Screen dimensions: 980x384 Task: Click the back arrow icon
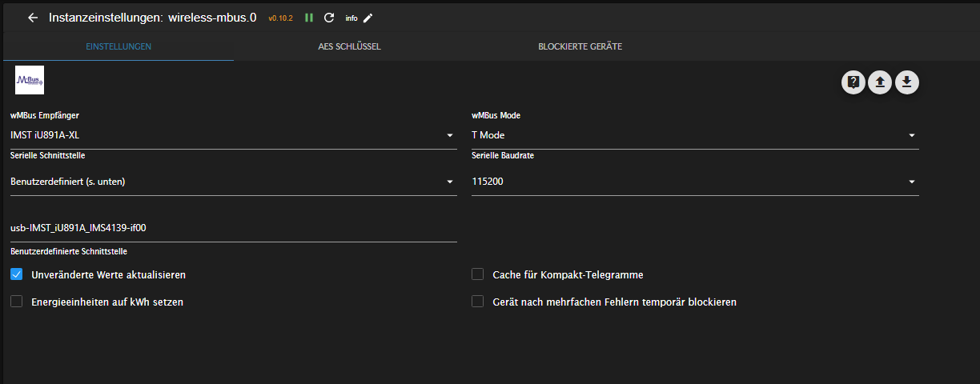pyautogui.click(x=33, y=18)
